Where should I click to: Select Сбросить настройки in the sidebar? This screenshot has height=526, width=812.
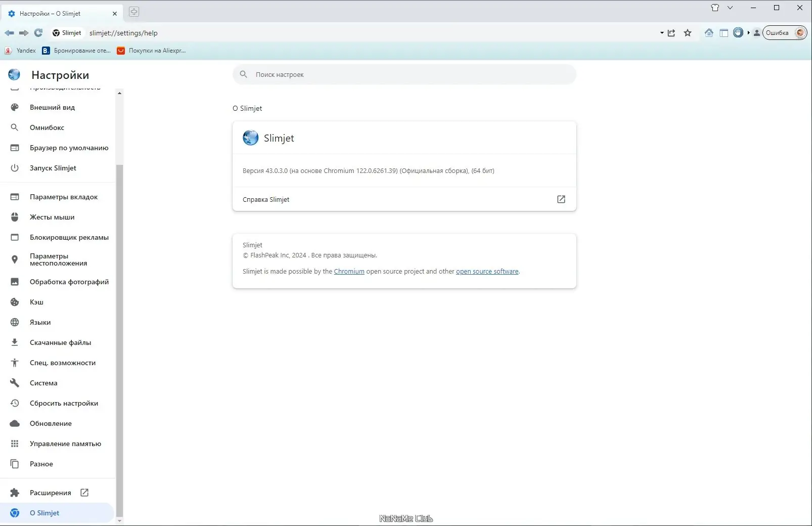(x=58, y=403)
